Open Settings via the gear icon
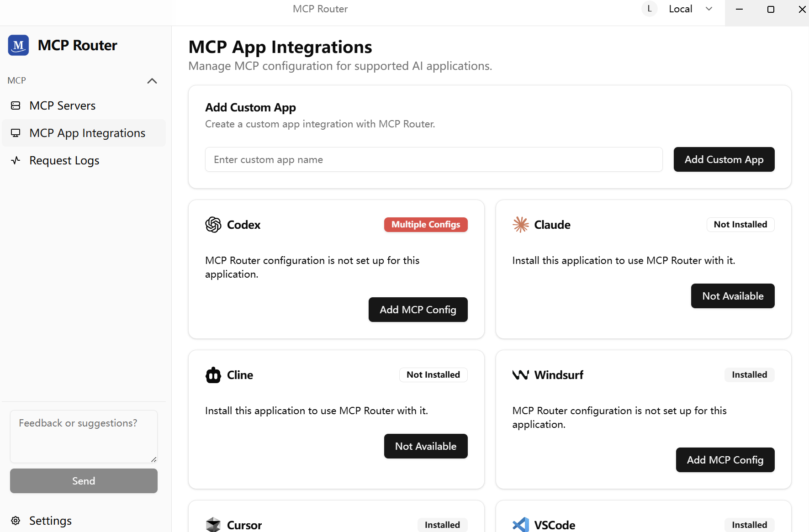The width and height of the screenshot is (809, 532). pos(16,521)
